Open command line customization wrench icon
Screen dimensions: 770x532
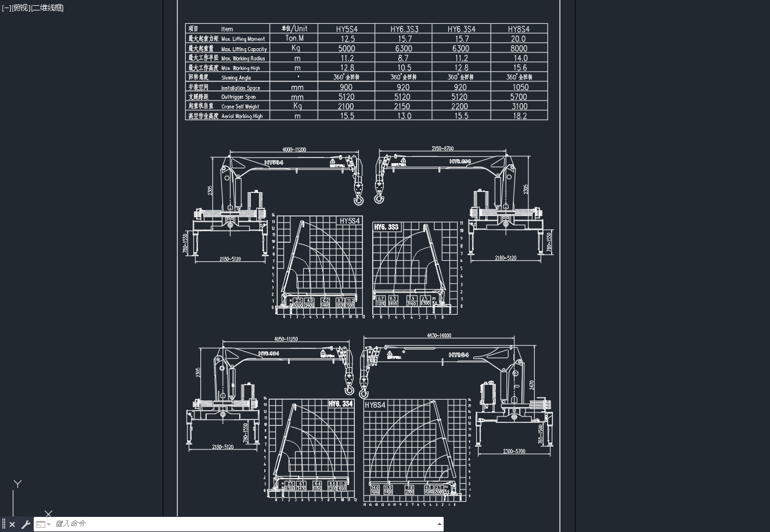point(26,524)
